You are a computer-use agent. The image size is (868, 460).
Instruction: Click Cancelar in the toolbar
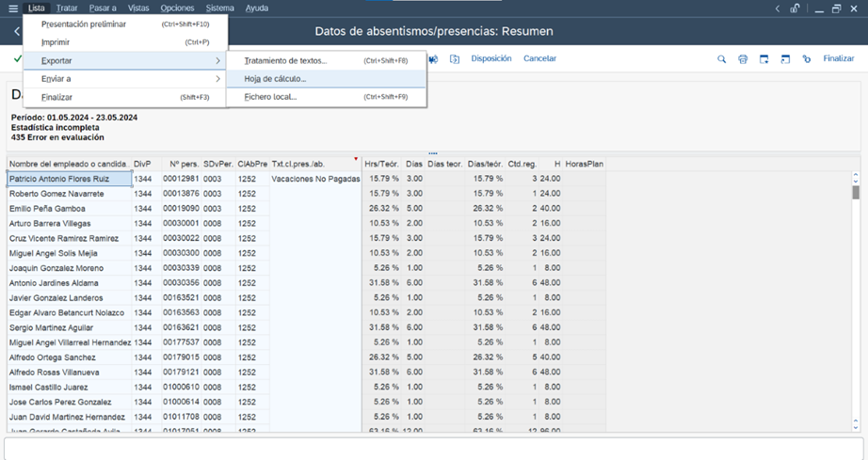539,58
